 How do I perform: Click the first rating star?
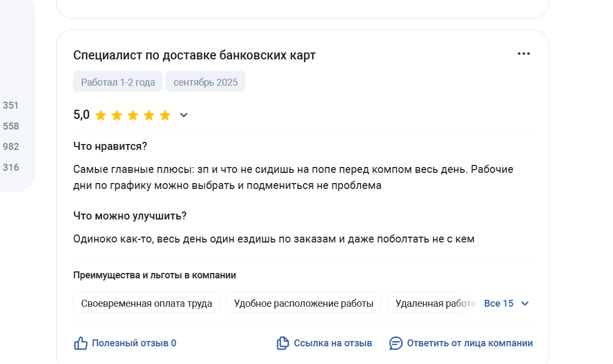click(x=101, y=115)
